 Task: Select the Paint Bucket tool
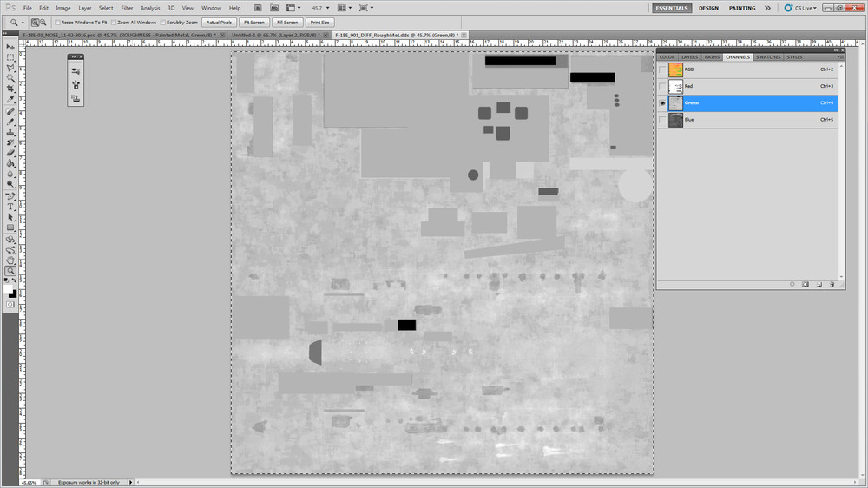pos(10,163)
